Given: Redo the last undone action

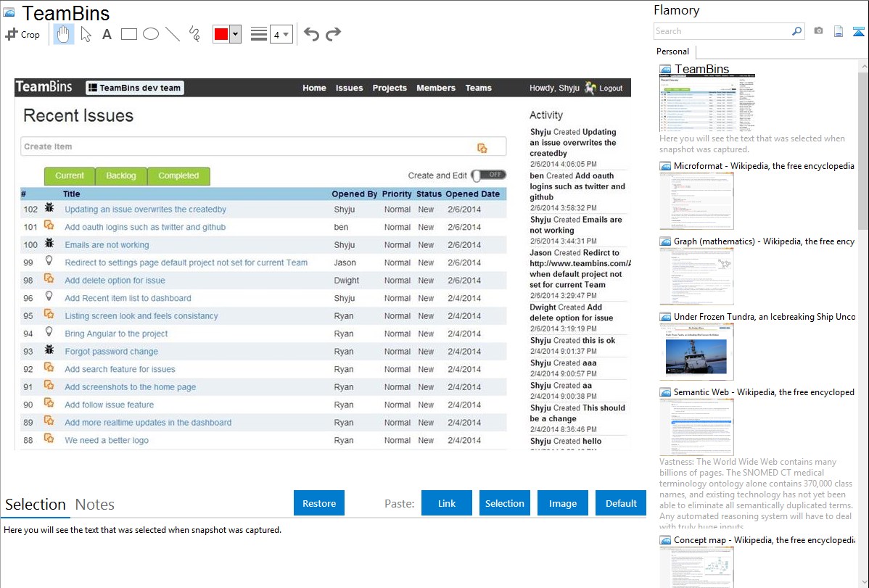Looking at the screenshot, I should [x=333, y=34].
